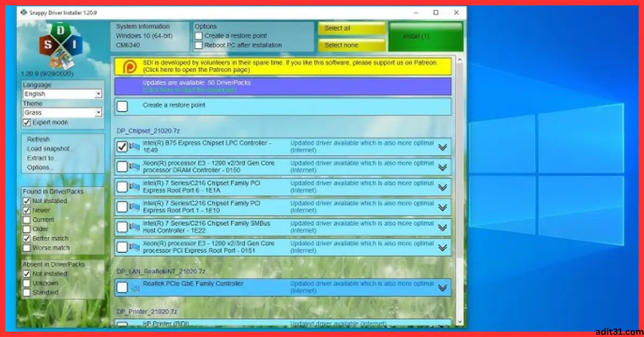Expand SMBus Host Controller row details
The height and width of the screenshot is (337, 644).
[x=443, y=227]
